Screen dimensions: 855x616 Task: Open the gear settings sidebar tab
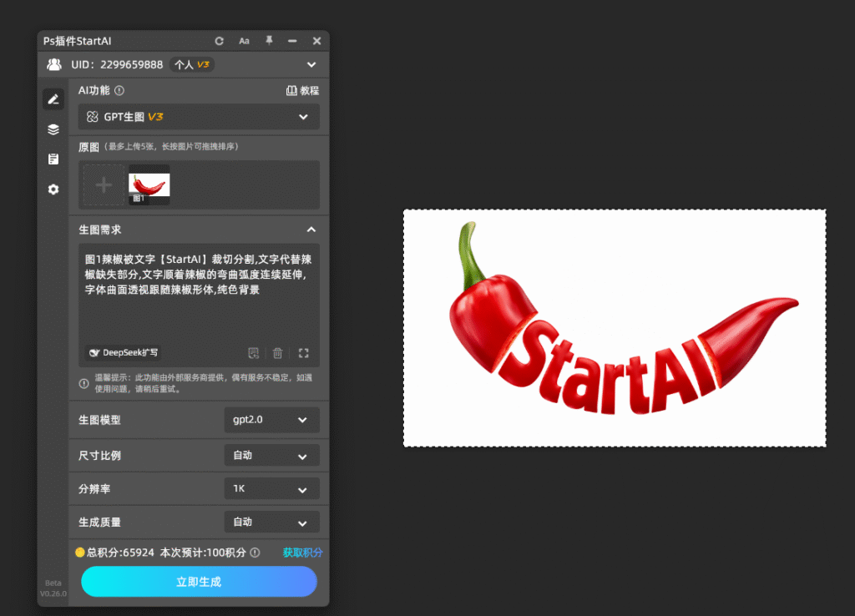pyautogui.click(x=53, y=189)
